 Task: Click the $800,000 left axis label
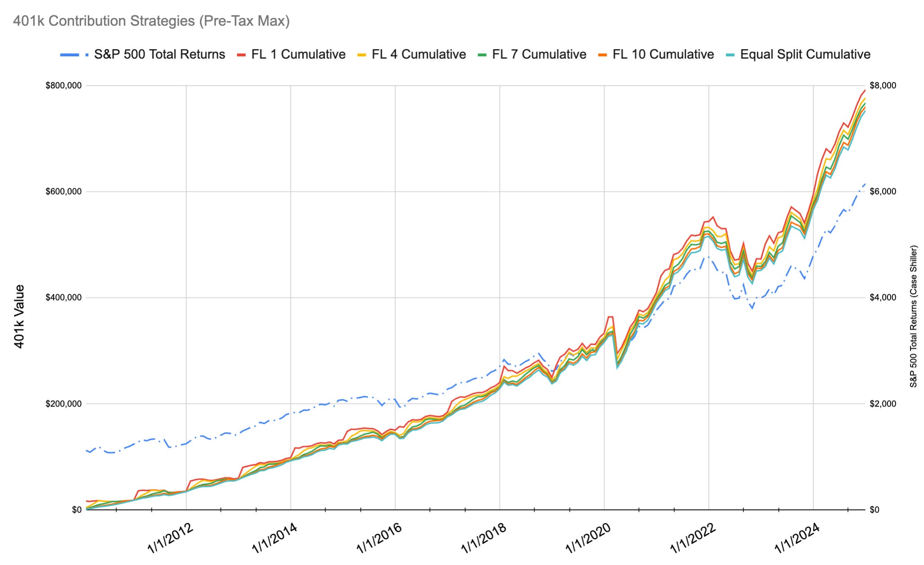coord(63,86)
